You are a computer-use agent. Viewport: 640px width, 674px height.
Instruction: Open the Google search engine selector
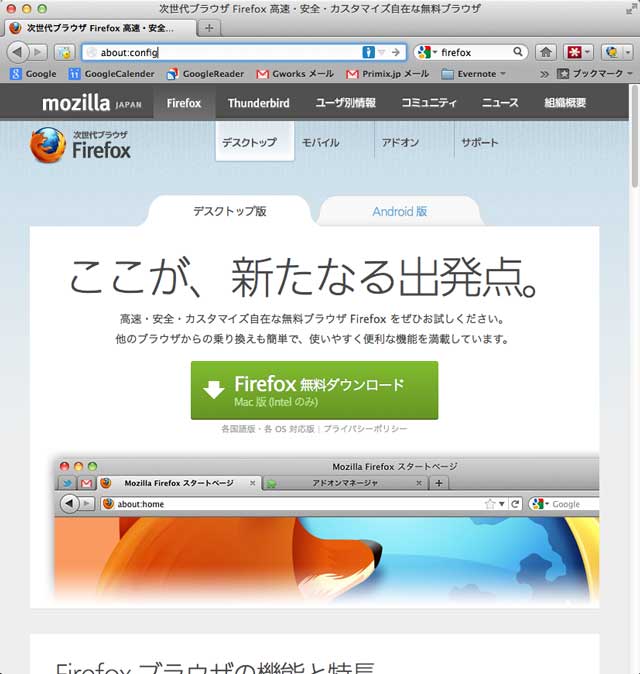click(427, 52)
